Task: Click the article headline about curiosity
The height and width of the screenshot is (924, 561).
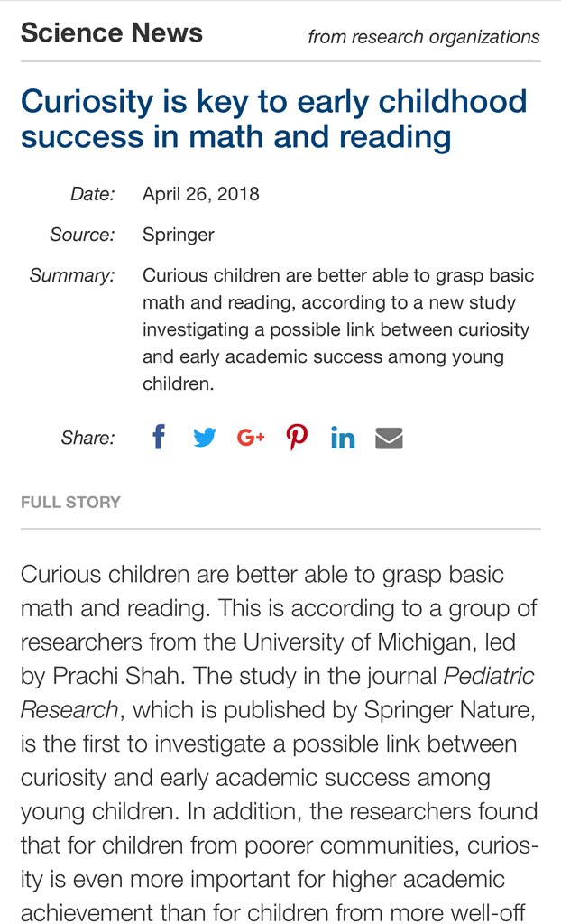Action: coord(274,118)
